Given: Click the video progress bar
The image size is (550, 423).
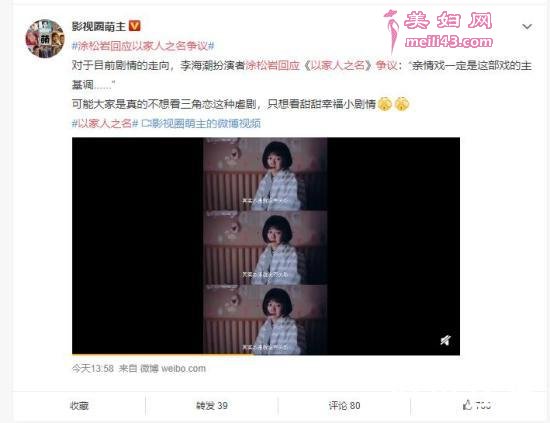Looking at the screenshot, I should click(x=266, y=355).
